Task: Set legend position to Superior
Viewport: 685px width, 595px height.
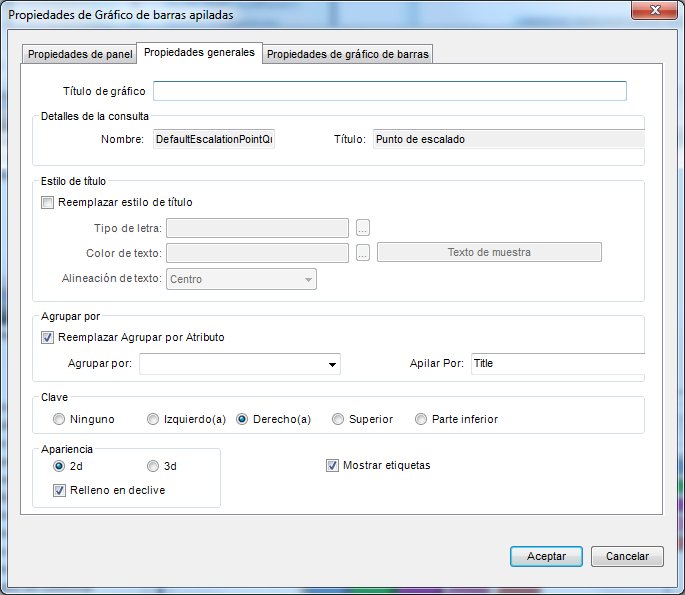Action: pyautogui.click(x=338, y=419)
